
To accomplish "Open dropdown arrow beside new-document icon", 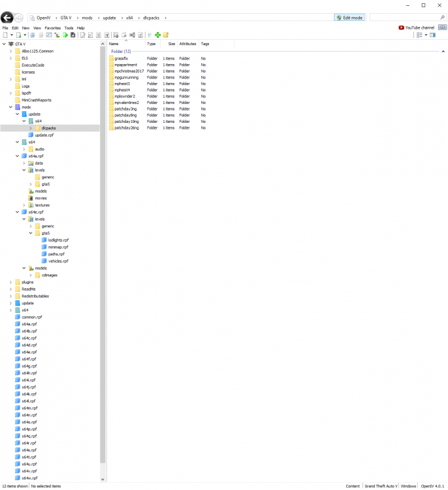I will click(x=12, y=35).
